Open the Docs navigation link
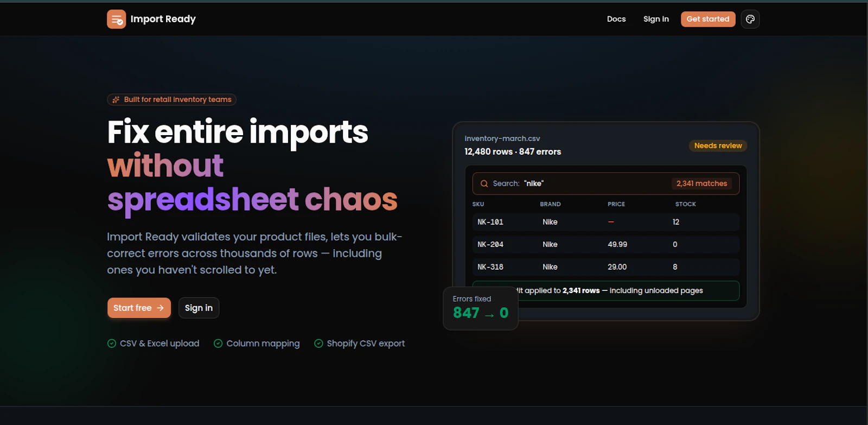Screen dimensions: 868x425 (x=616, y=19)
